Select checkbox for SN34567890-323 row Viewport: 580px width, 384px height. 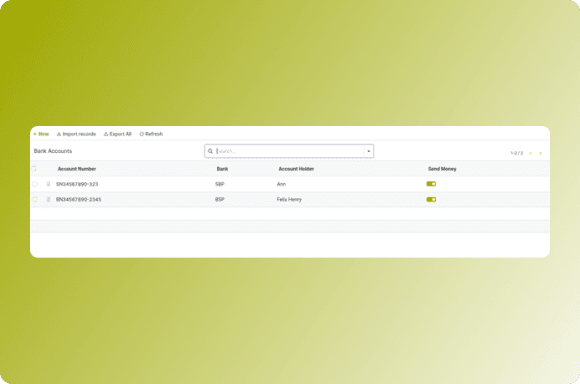(x=35, y=184)
